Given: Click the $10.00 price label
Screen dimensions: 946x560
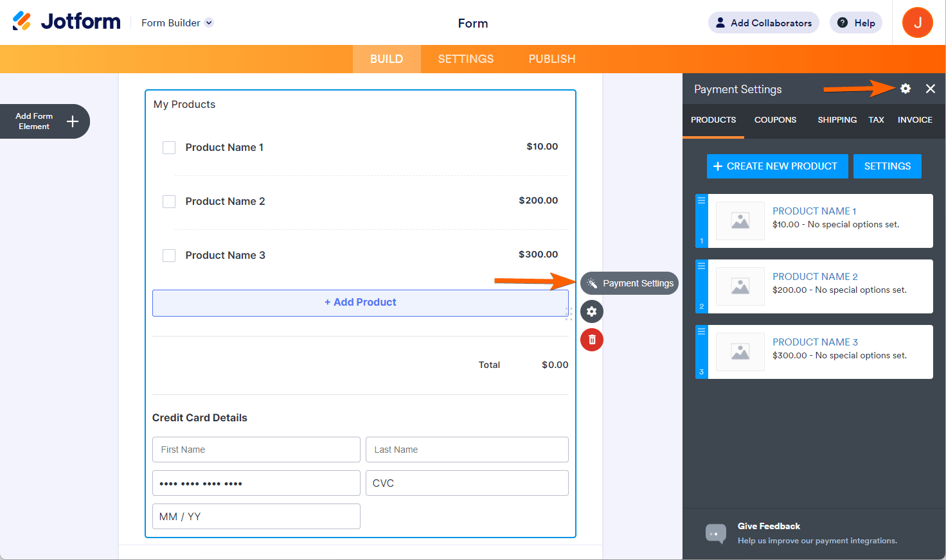Looking at the screenshot, I should pos(542,146).
